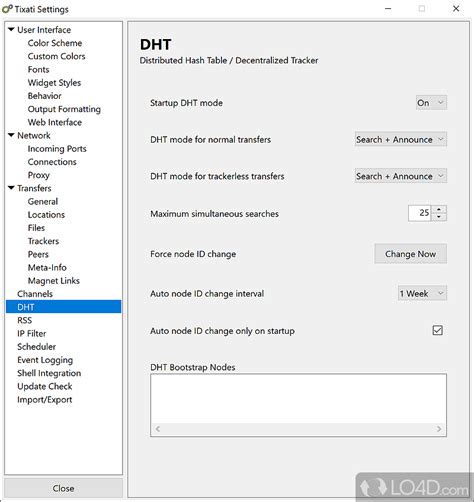Open Widget Styles settings page
This screenshot has width=474, height=502.
[54, 83]
